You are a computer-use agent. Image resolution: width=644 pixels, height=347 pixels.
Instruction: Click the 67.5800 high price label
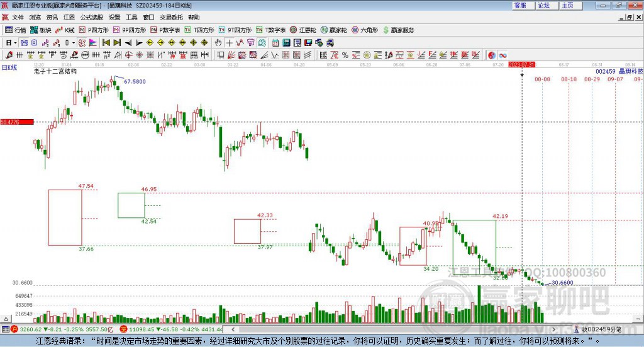(x=135, y=81)
